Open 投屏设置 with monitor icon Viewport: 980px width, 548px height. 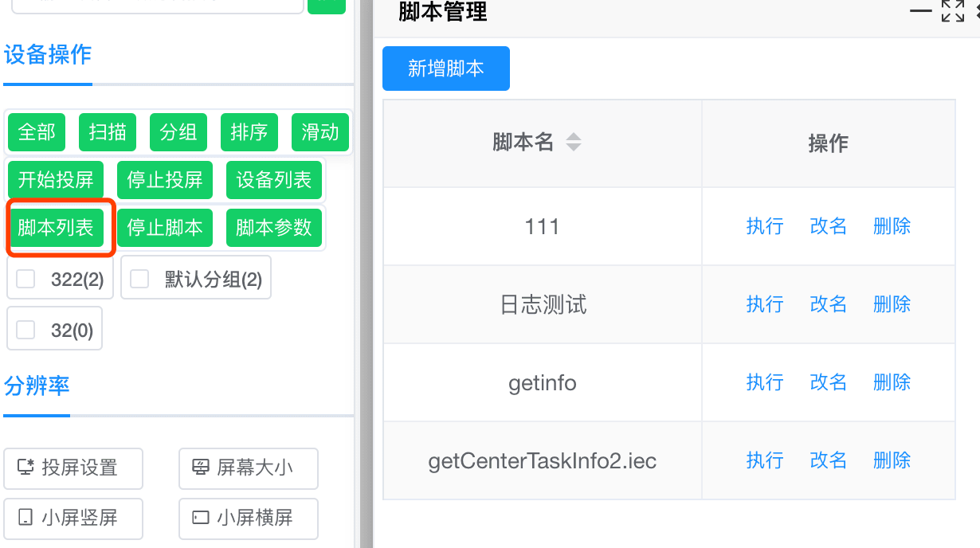(x=73, y=468)
